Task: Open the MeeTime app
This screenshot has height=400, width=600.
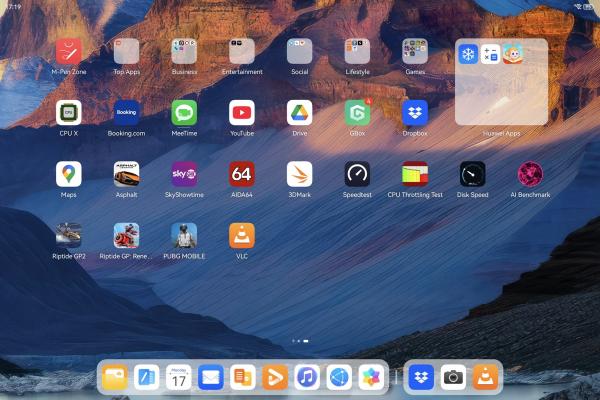Action: (184, 113)
